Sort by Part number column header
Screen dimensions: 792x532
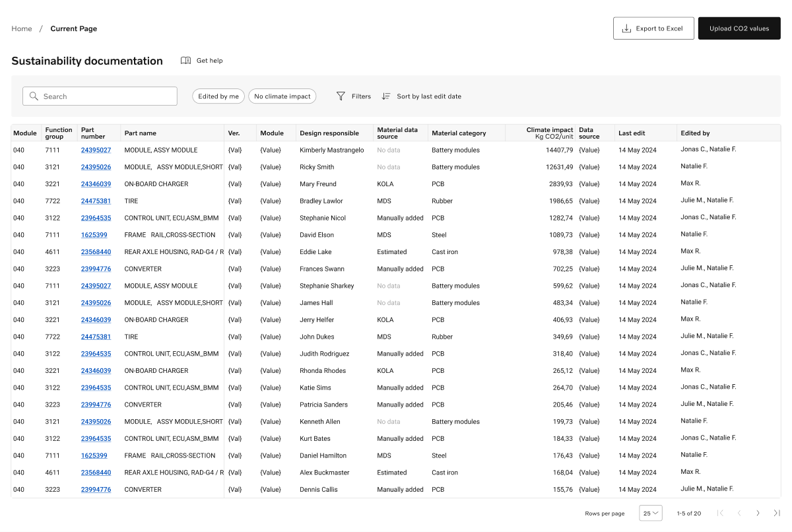pos(93,133)
